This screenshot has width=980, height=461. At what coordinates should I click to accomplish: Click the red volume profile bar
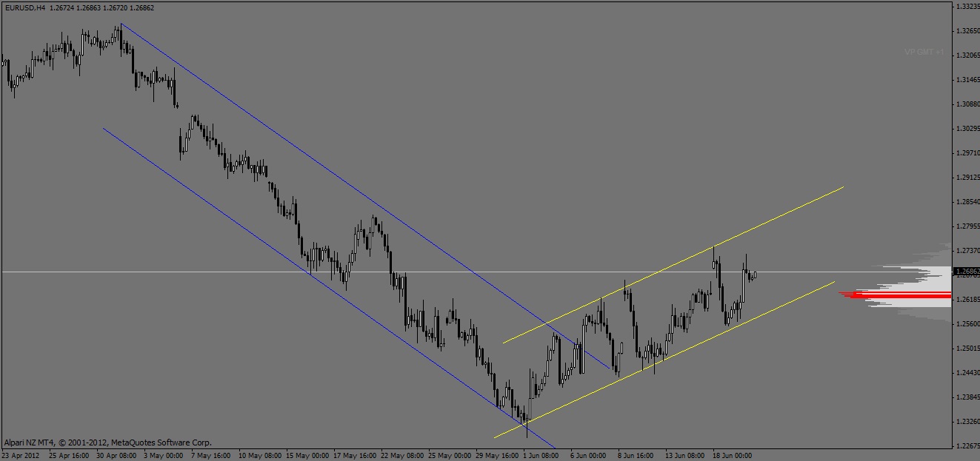pos(895,295)
